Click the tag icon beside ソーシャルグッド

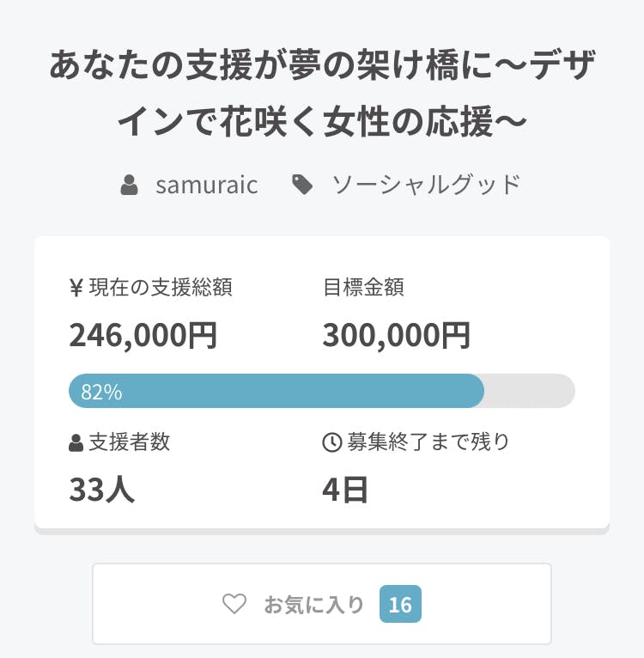pos(302,184)
